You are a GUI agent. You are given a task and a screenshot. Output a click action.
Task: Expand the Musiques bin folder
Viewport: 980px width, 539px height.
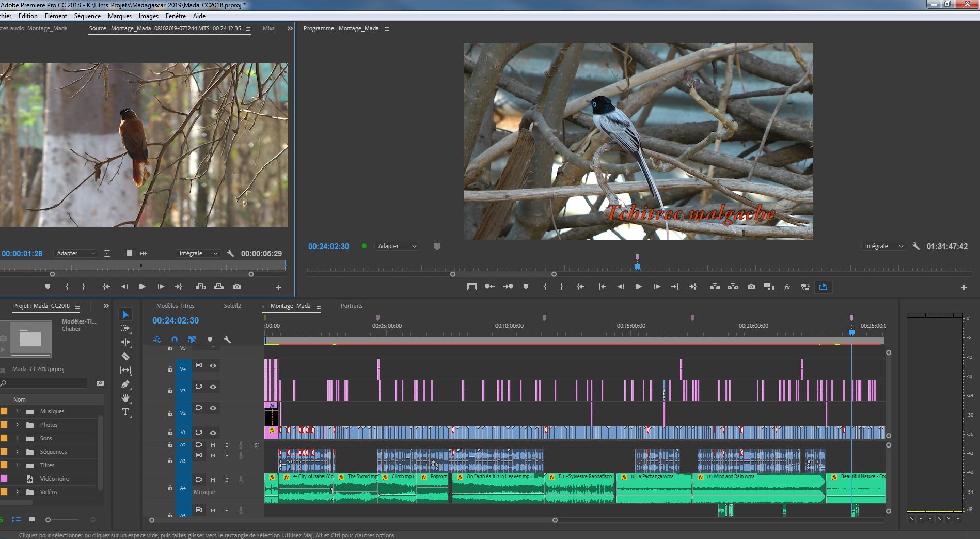pyautogui.click(x=17, y=411)
